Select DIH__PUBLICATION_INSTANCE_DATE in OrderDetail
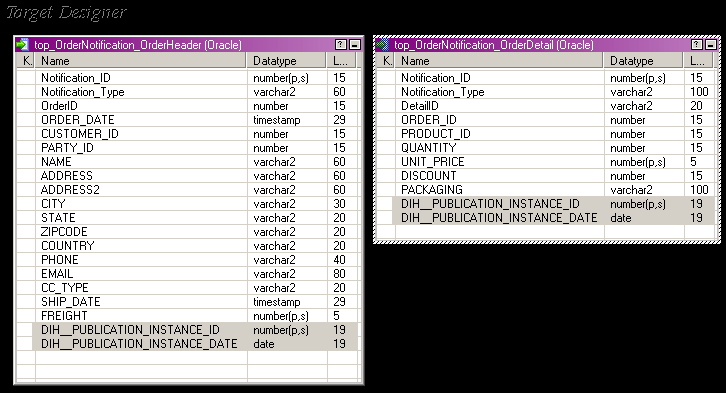 coord(545,218)
